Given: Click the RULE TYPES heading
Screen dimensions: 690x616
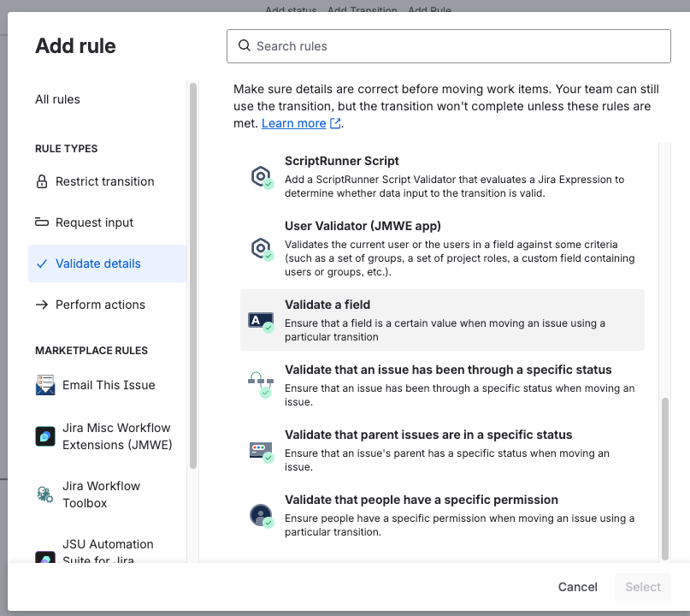Looking at the screenshot, I should click(67, 149).
